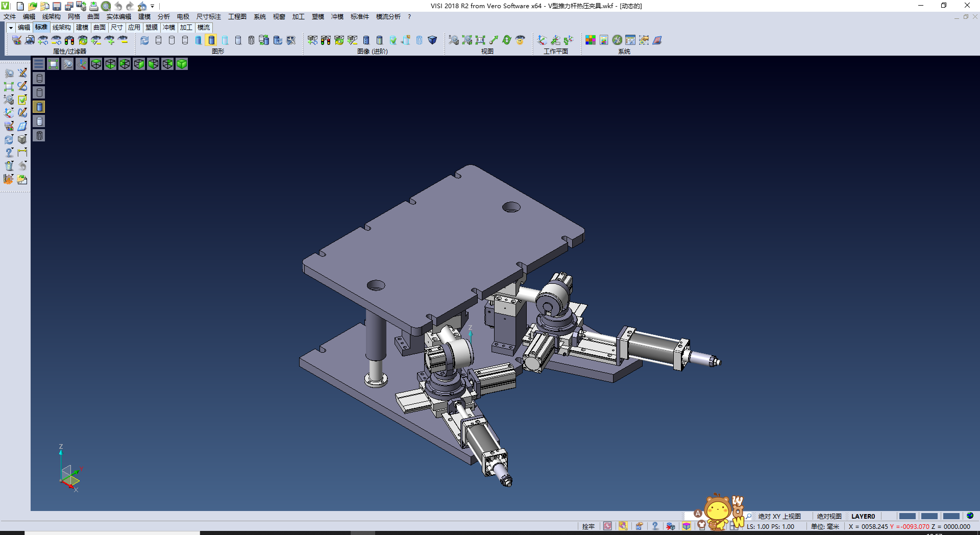The width and height of the screenshot is (980, 535).
Task: Select the solid green cube view icon
Action: pos(182,64)
